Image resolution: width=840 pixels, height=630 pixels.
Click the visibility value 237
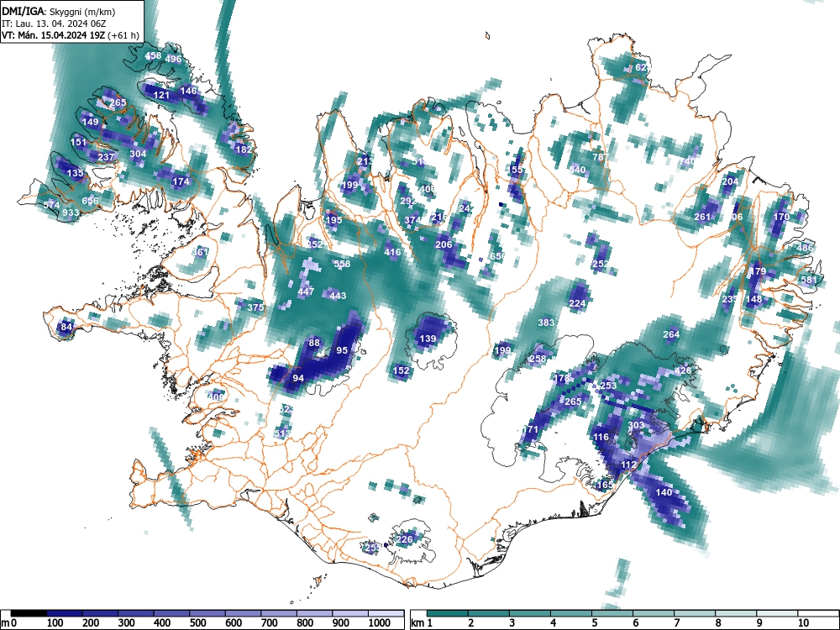pos(107,157)
